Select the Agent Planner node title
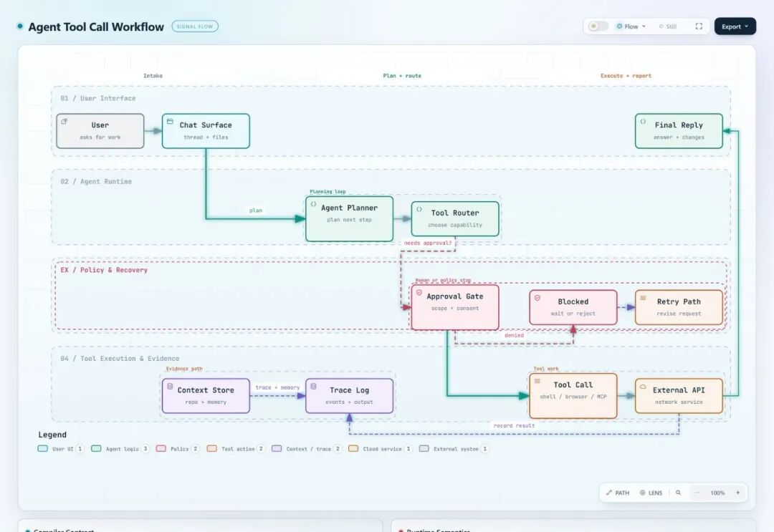This screenshot has height=532, width=774. click(349, 208)
